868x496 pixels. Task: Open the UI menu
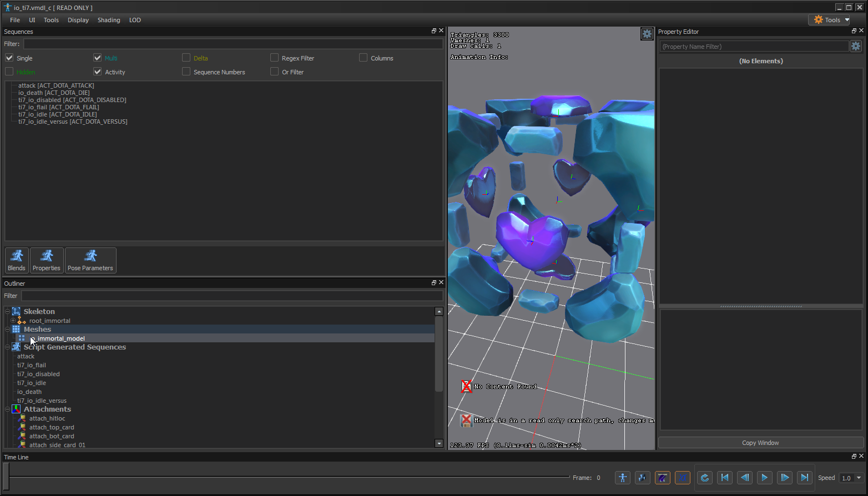click(x=32, y=20)
